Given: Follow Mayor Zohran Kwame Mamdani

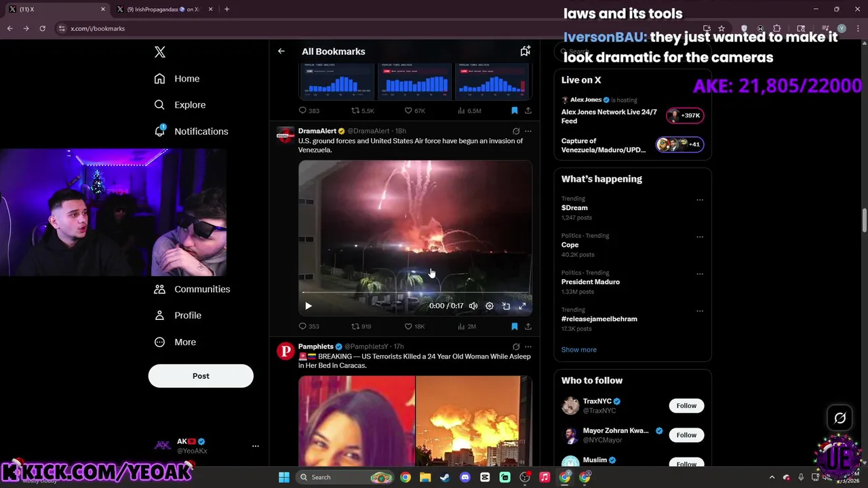Looking at the screenshot, I should click(686, 435).
